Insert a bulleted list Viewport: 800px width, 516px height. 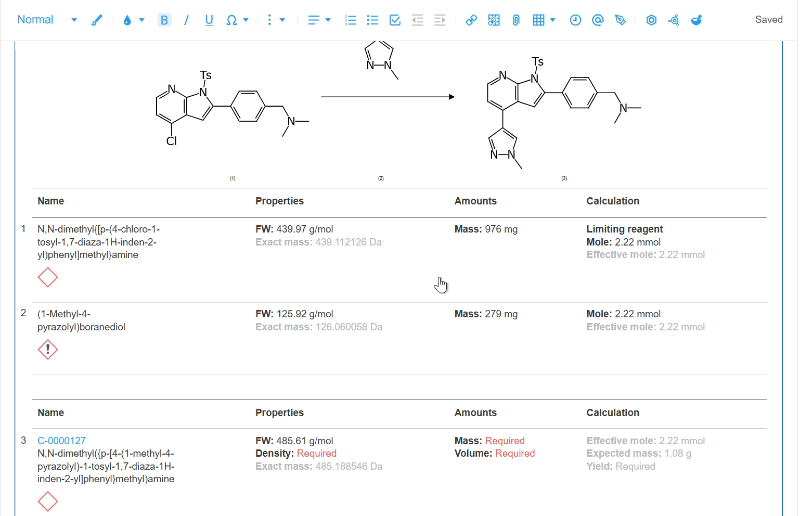(372, 20)
